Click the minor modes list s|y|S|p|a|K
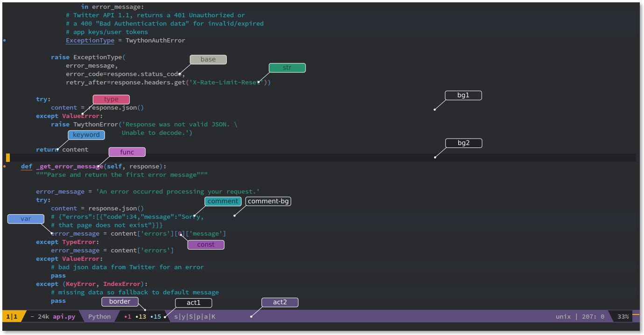Image resolution: width=644 pixels, height=335 pixels. coord(195,317)
